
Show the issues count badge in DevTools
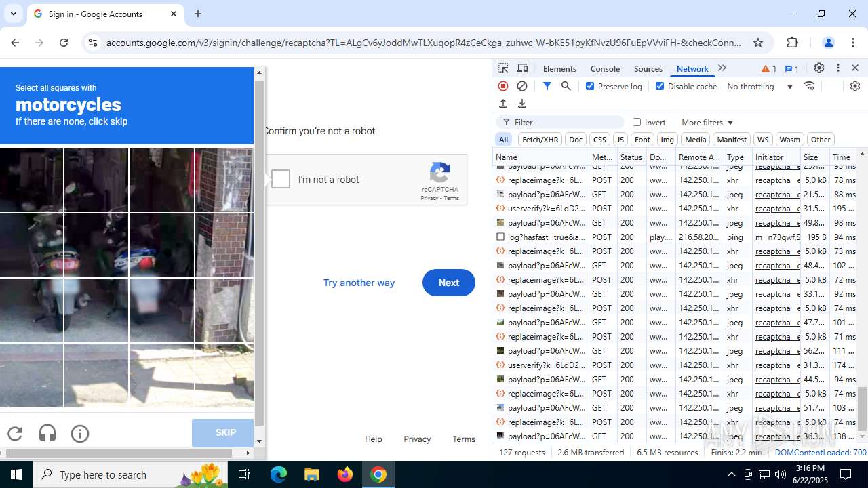pos(791,68)
